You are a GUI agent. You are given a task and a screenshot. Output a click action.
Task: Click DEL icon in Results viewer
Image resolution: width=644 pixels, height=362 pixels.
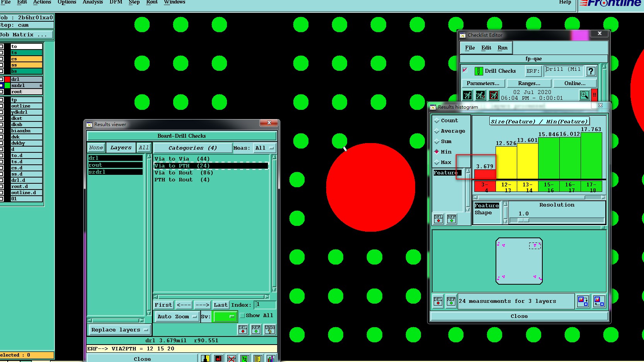[x=242, y=330]
